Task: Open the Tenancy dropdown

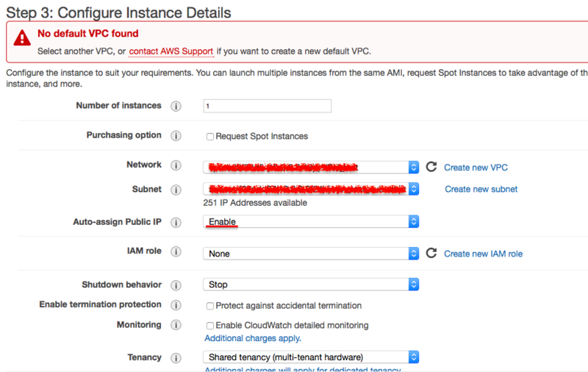Action: [x=311, y=357]
